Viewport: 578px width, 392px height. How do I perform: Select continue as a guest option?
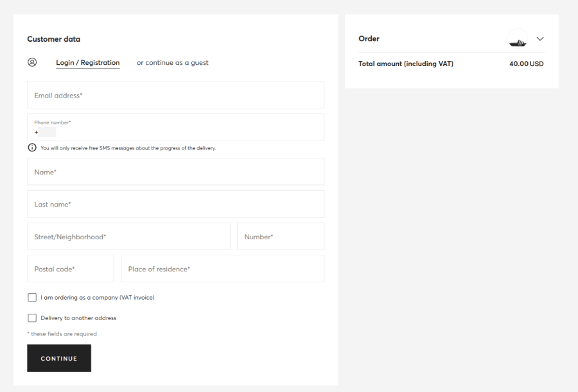pos(173,63)
